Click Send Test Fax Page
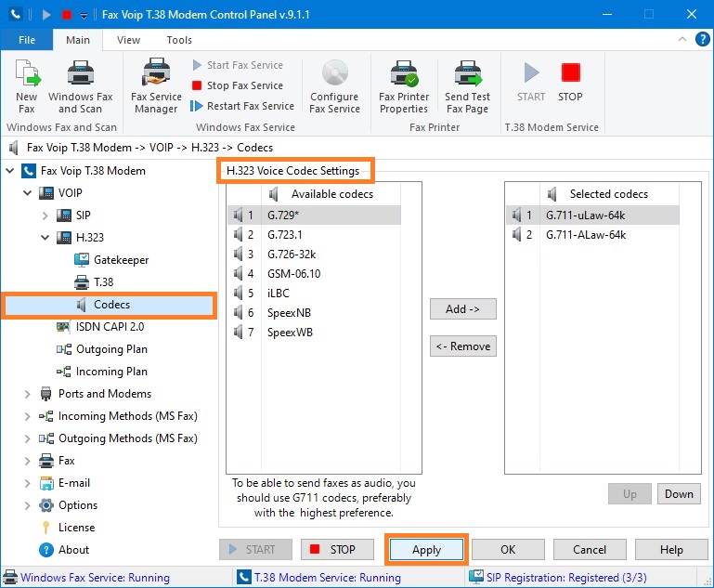 coord(467,86)
